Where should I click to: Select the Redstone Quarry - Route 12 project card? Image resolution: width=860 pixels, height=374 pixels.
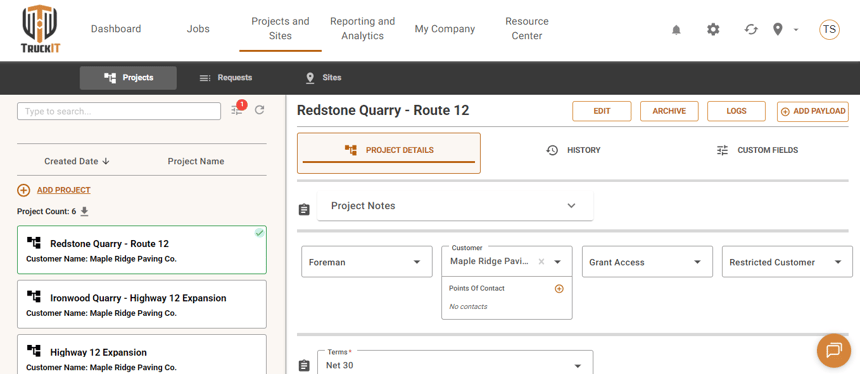142,250
